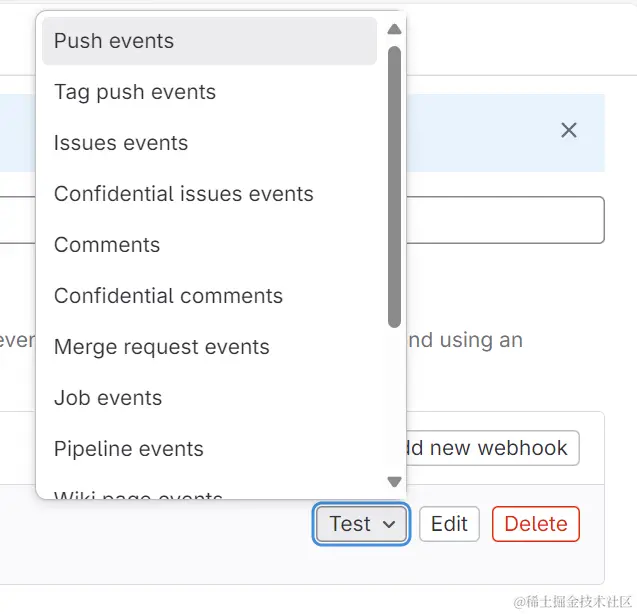Select Pipeline events option
The width and height of the screenshot is (637, 614).
[129, 449]
